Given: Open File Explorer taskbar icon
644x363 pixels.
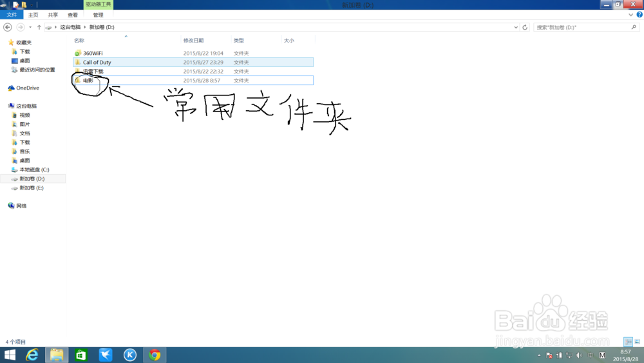Looking at the screenshot, I should (x=57, y=355).
